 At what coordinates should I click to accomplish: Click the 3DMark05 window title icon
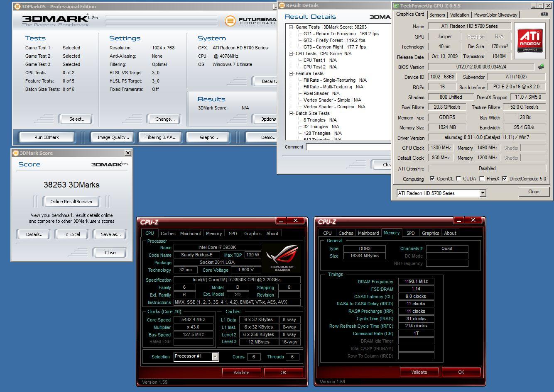point(17,6)
